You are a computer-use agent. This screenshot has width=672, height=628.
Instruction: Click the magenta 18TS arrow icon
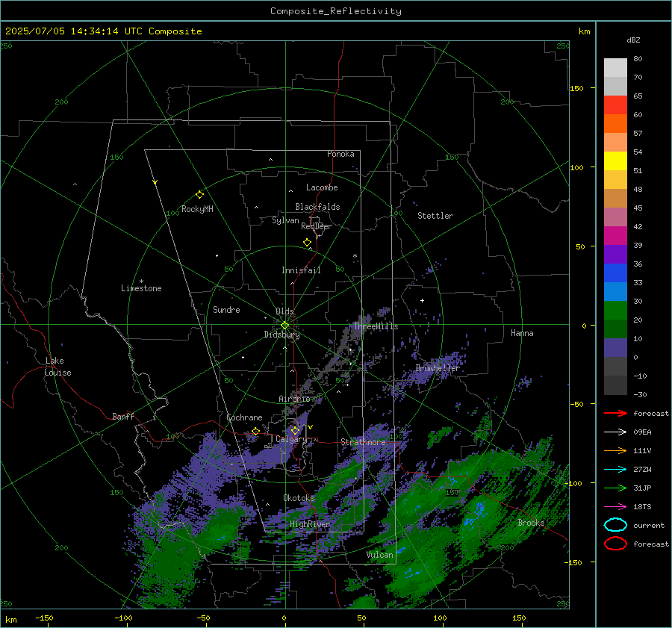pos(615,507)
